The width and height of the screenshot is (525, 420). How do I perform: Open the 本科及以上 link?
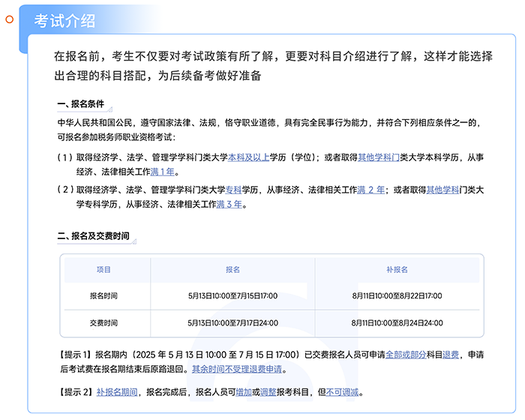tap(249, 157)
